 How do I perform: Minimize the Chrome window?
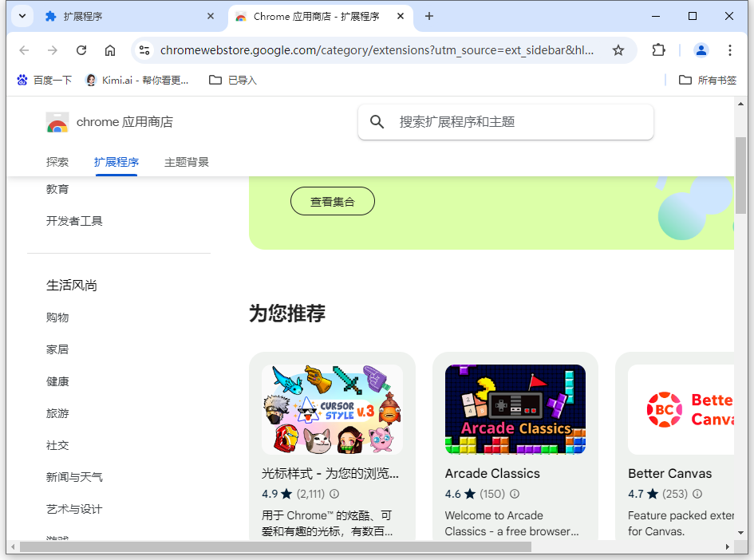[656, 16]
